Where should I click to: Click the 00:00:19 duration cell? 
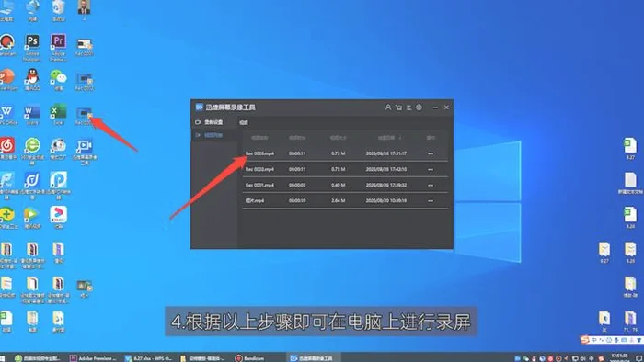tap(297, 201)
